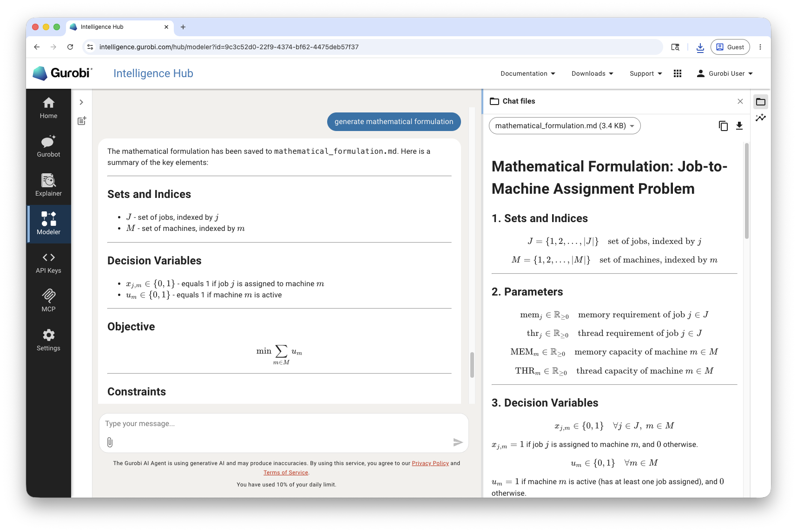797x532 pixels.
Task: Open the insights chart icon on right rail
Action: coord(761,118)
